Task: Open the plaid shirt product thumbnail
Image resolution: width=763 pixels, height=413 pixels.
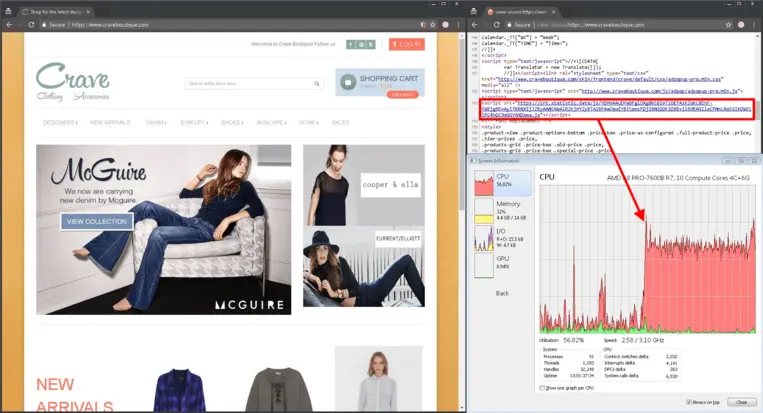Action: pos(180,391)
